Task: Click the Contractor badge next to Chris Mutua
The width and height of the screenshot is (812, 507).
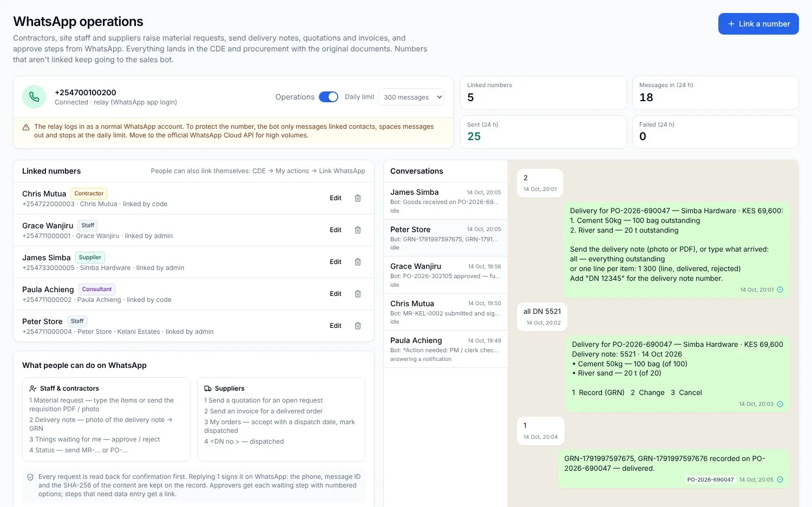Action: click(89, 193)
